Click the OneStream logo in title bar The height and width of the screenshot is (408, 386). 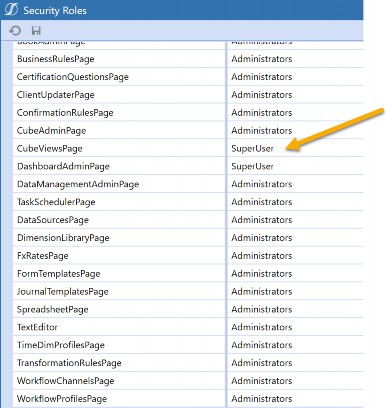[x=11, y=10]
